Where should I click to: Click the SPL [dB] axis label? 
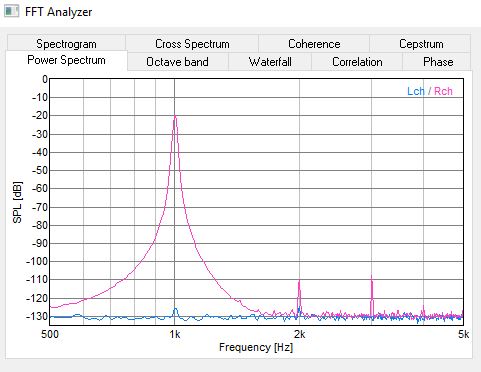pos(17,202)
